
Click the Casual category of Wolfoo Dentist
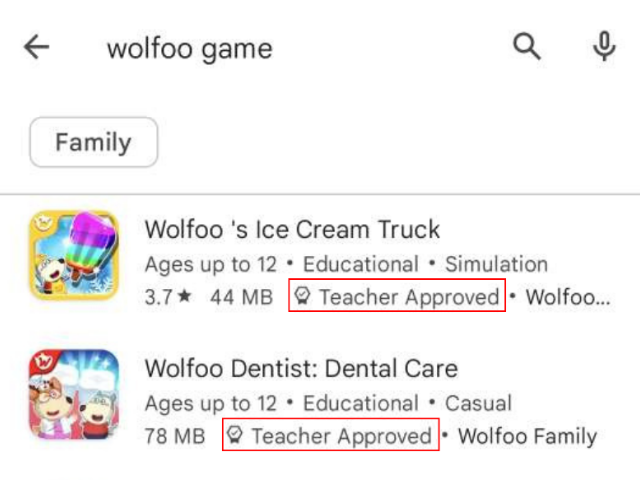[x=478, y=403]
